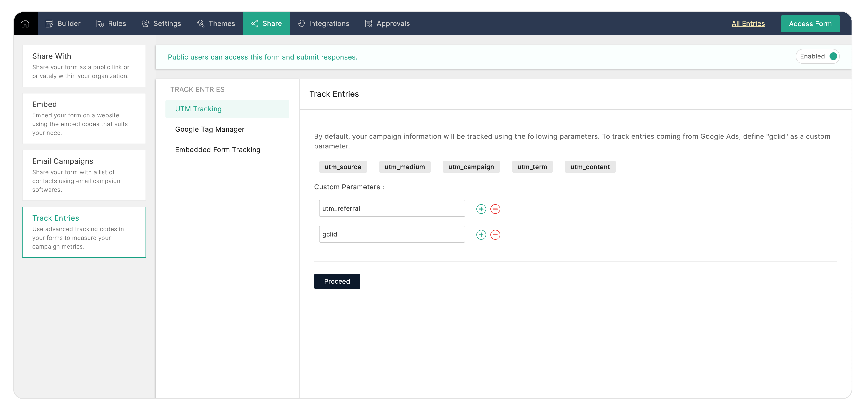
Task: Click the home icon in navbar
Action: pyautogui.click(x=25, y=24)
